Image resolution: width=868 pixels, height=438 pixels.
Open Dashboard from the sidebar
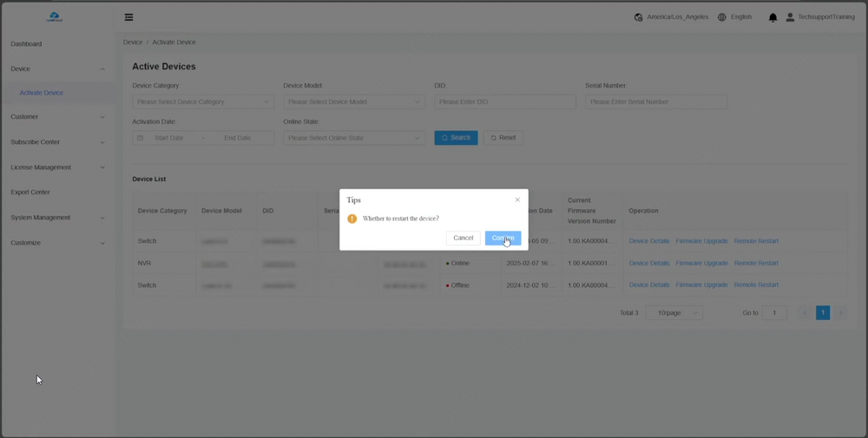[26, 44]
